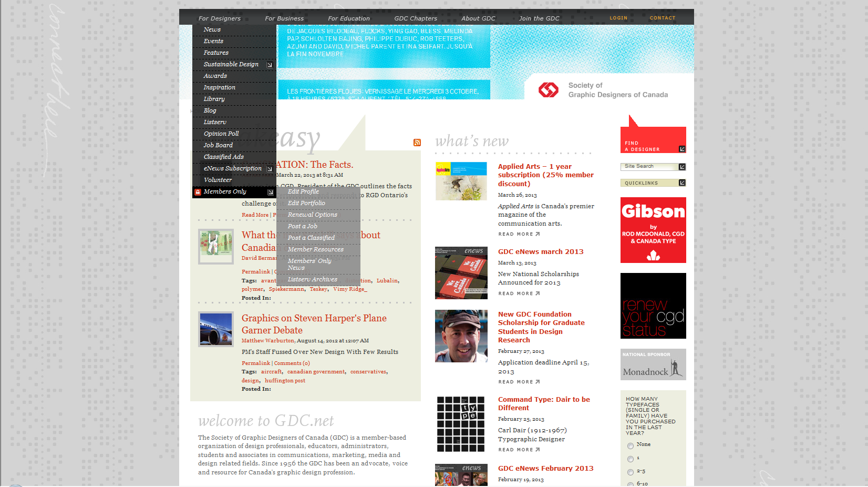Select the 2-5 poll option

point(631,472)
